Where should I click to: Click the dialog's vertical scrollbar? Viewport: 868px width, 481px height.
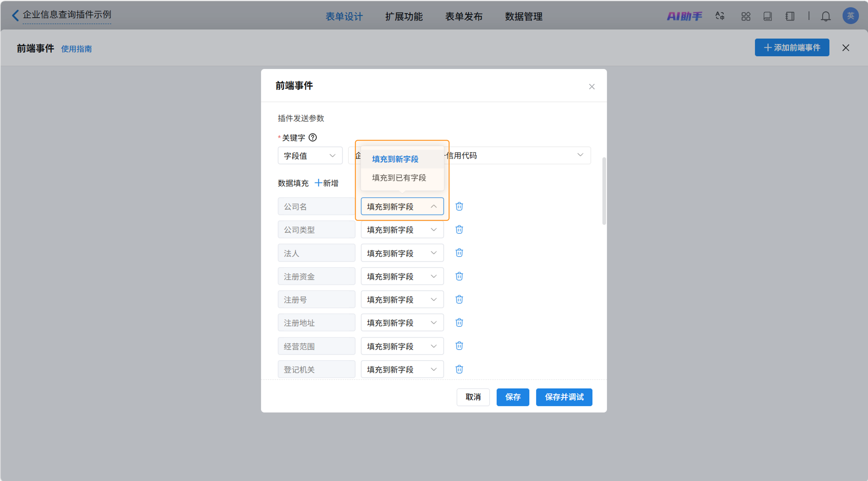click(604, 191)
